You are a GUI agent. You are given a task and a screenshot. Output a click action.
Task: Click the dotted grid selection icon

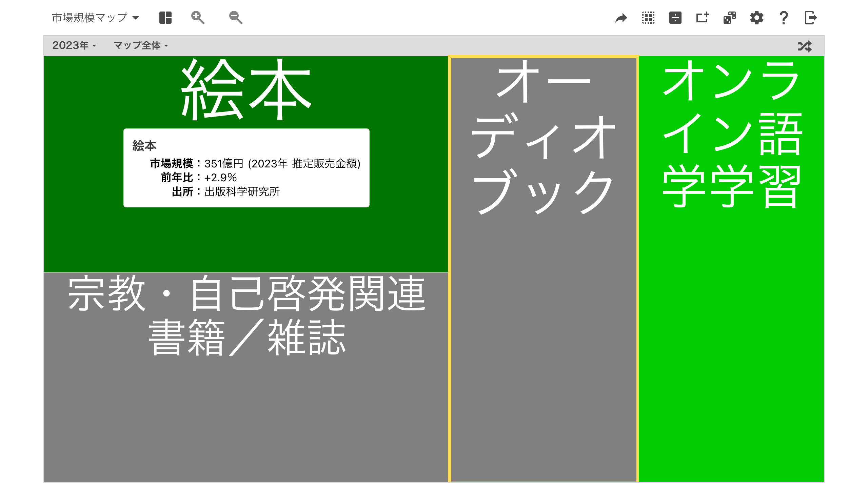pyautogui.click(x=648, y=18)
